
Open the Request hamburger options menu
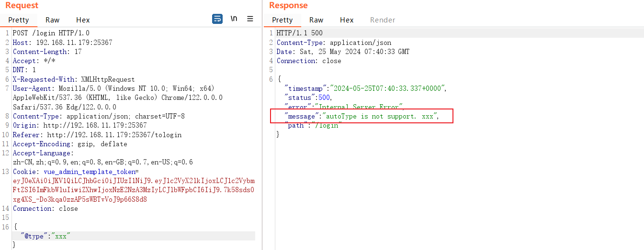pyautogui.click(x=250, y=19)
